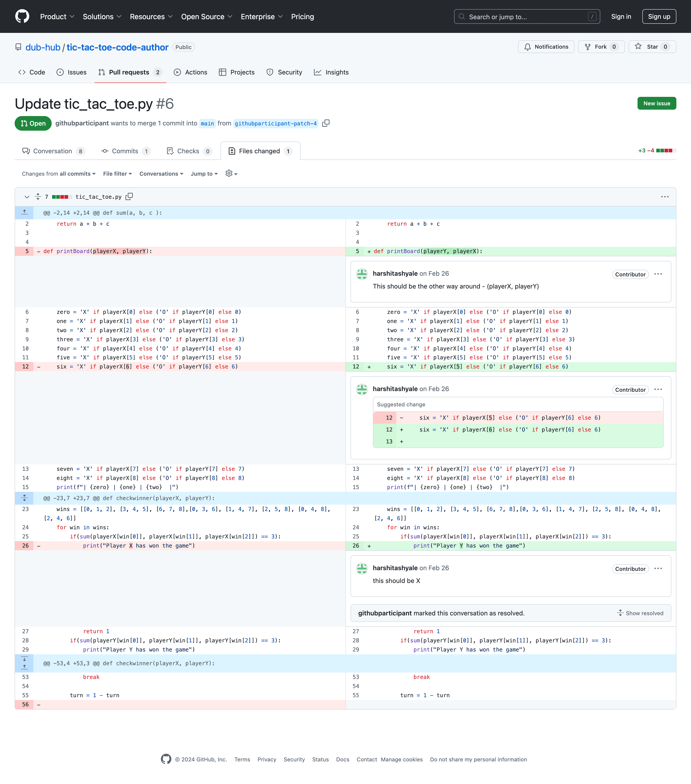The image size is (691, 784).
Task: Click the +3 −4 diffstat bar
Action: [657, 151]
